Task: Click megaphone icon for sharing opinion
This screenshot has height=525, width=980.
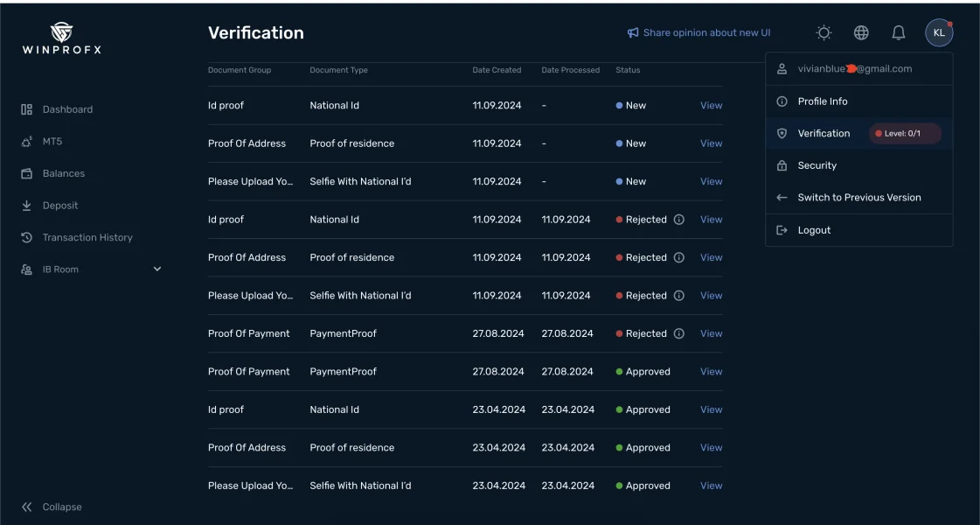Action: point(633,33)
